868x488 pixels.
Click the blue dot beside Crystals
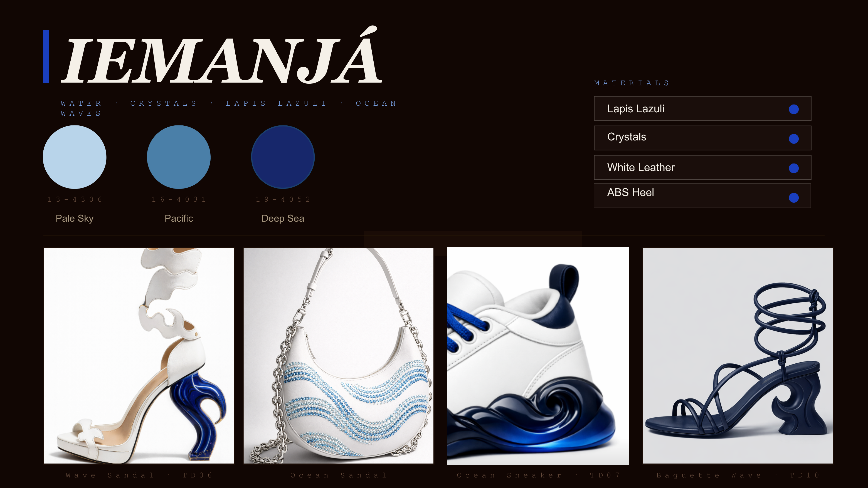[x=793, y=139]
